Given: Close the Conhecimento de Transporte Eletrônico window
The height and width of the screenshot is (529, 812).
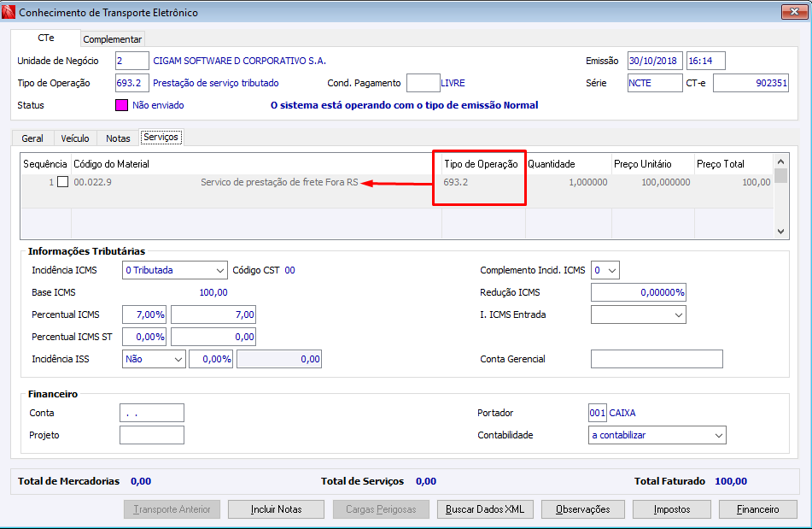Looking at the screenshot, I should point(794,11).
